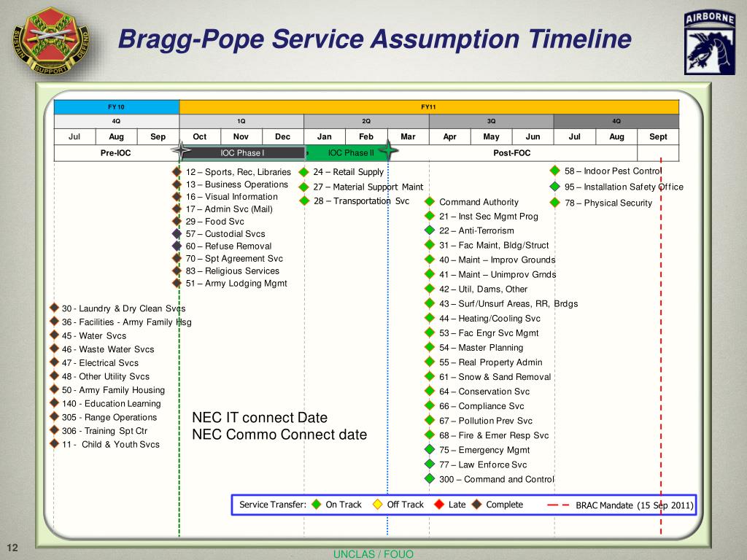Select the 2Q quarter cell above Feb

tap(366, 122)
